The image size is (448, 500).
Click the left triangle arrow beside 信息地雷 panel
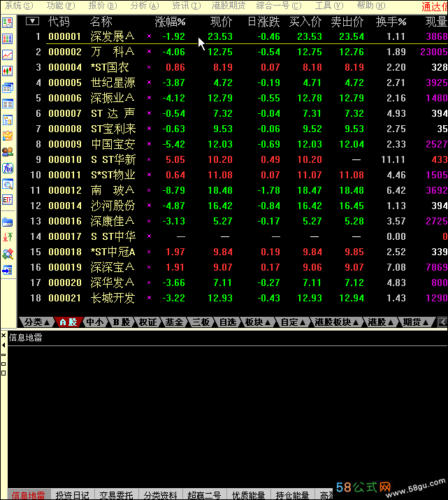pos(3,345)
